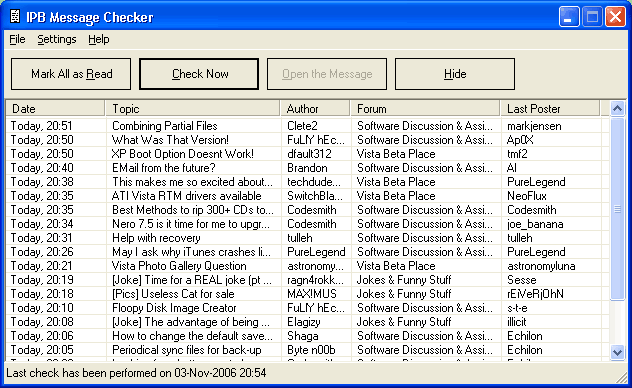Select 'Nero 7.5 is it time for me to upgr...' topic
The image size is (632, 388).
click(191, 224)
